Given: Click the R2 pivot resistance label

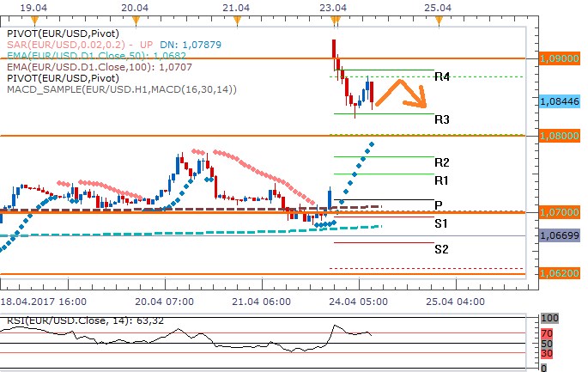Looking at the screenshot, I should [443, 162].
